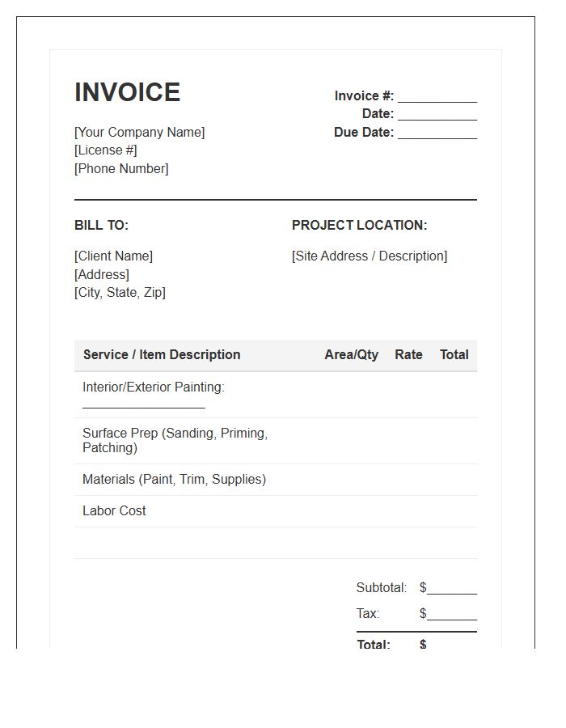
Task: Select the [City, State, Zip] placeholder
Action: [x=120, y=293]
